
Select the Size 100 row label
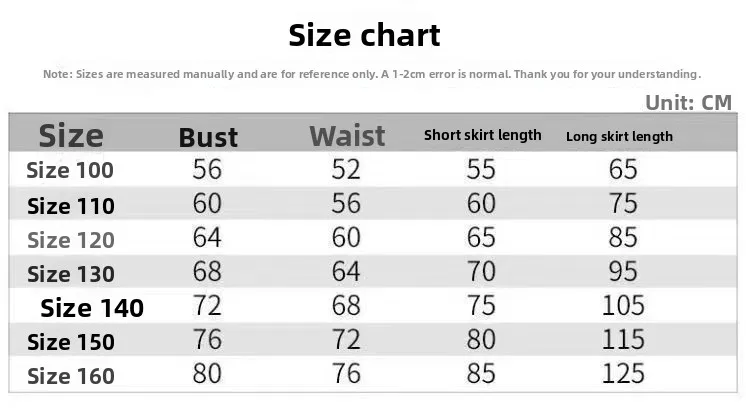(70, 170)
